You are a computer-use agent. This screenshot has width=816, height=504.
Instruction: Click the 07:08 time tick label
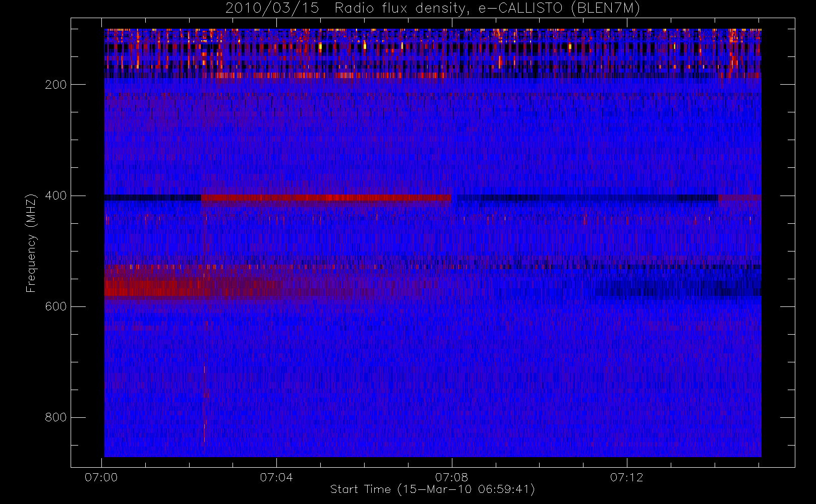[x=451, y=477]
